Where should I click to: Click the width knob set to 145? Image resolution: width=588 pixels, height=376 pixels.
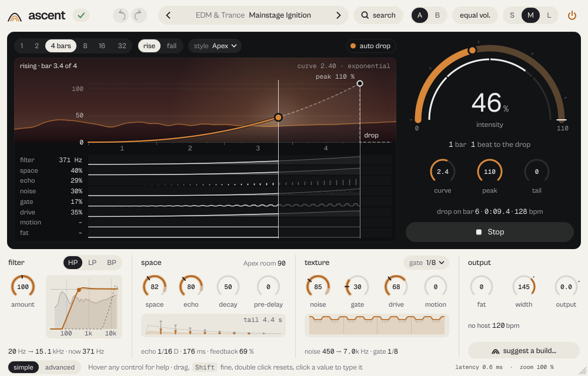click(523, 287)
